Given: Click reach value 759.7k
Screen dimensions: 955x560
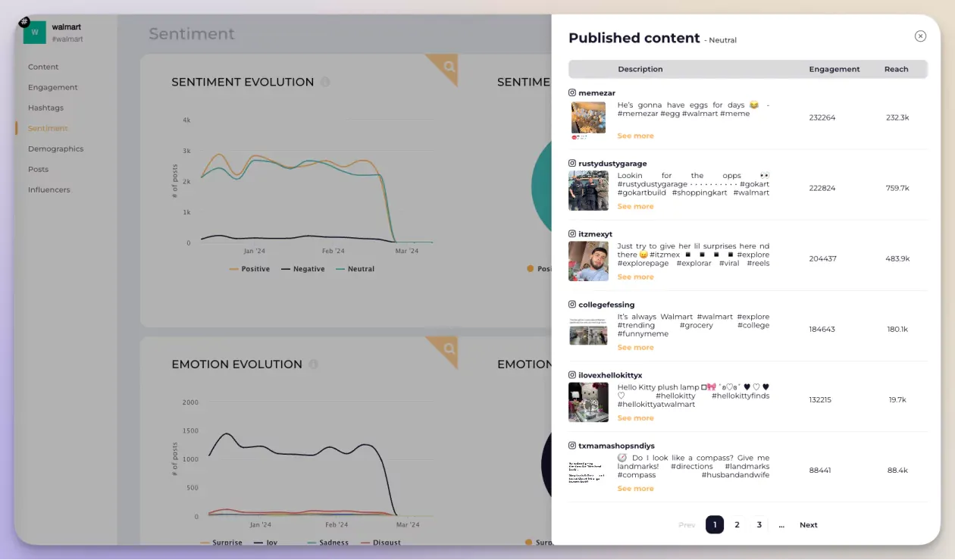Looking at the screenshot, I should (897, 188).
